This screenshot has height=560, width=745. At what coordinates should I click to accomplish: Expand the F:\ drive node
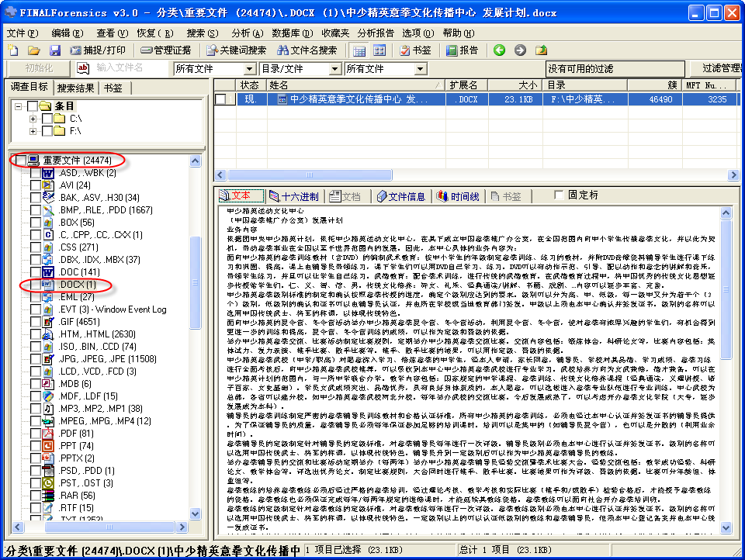click(x=33, y=131)
